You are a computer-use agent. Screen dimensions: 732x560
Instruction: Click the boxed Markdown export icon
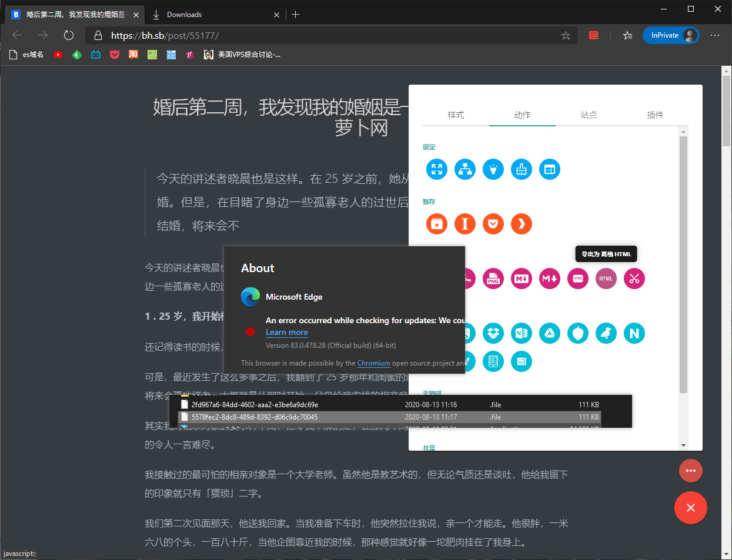(522, 279)
